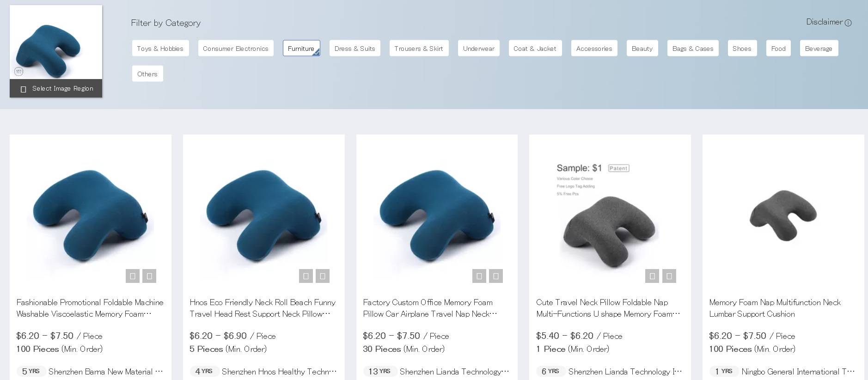
Task: Open the Select Image Region tool
Action: click(56, 88)
